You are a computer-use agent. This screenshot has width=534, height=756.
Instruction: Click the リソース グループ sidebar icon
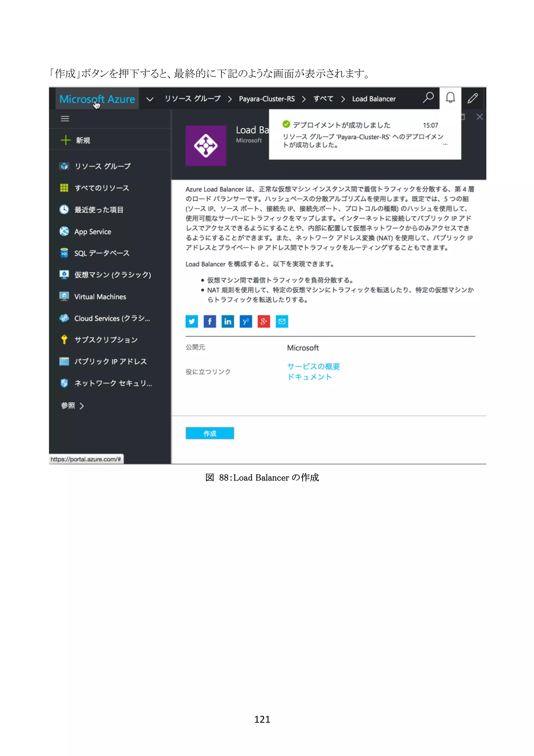click(x=64, y=166)
